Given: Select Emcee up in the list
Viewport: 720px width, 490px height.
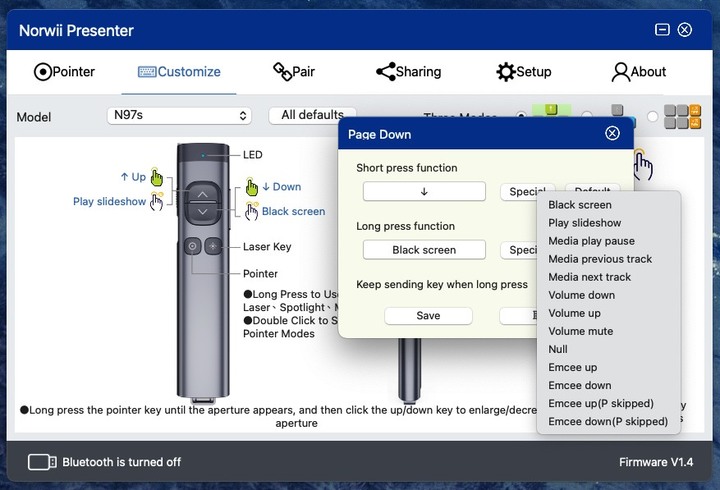Looking at the screenshot, I should click(572, 367).
